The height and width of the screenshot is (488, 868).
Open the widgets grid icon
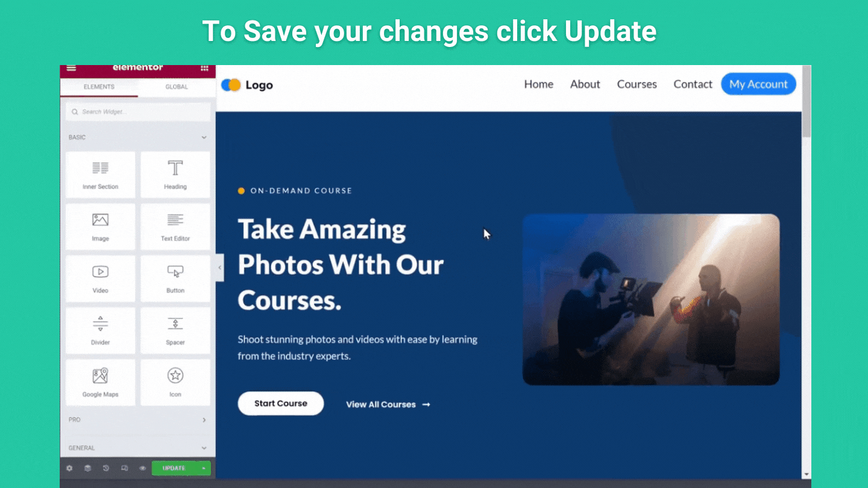click(204, 68)
